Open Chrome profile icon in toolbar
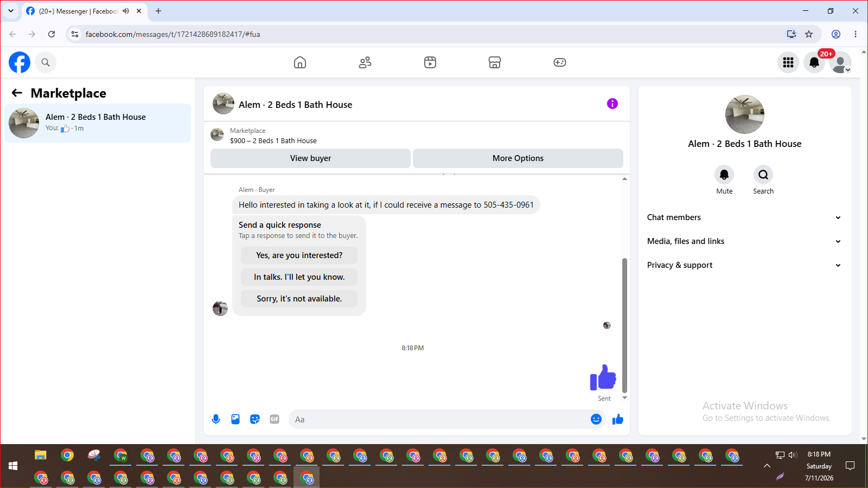 point(836,34)
